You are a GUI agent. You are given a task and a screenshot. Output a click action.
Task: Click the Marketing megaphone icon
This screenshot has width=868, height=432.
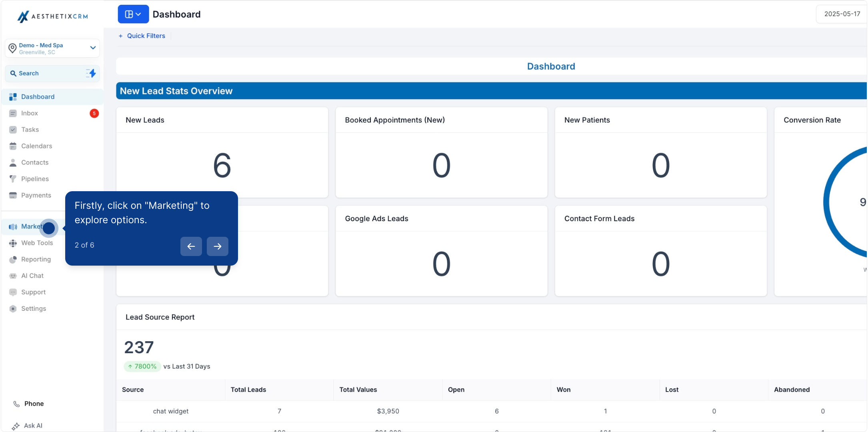coord(13,227)
